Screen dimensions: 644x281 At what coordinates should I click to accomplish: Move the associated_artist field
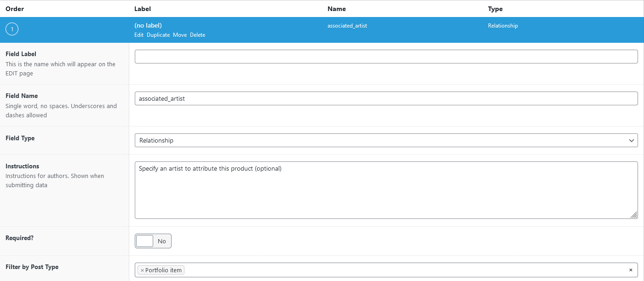(180, 34)
